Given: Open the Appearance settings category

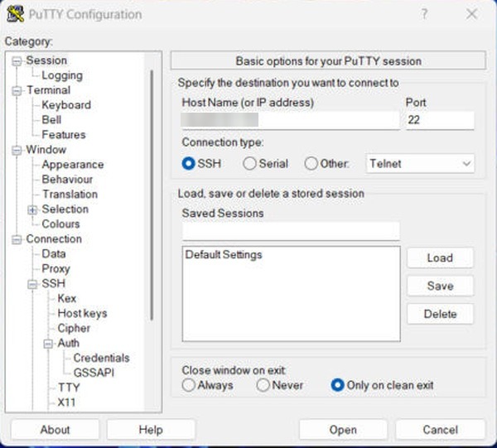Looking at the screenshot, I should [x=73, y=165].
